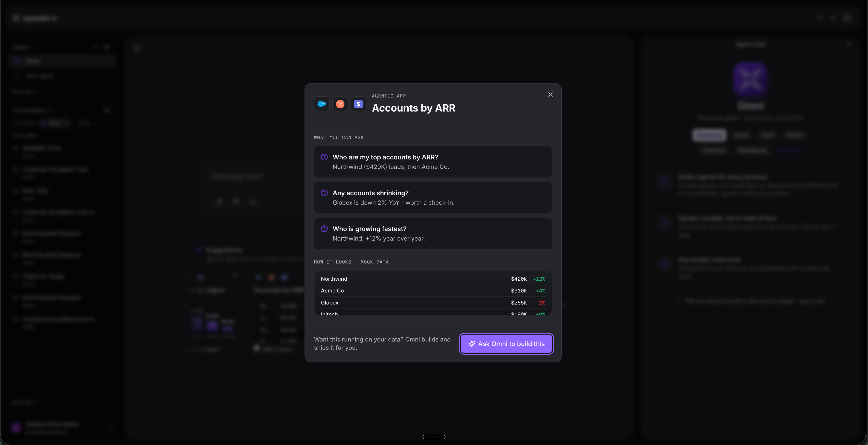Click the bottom home indicator bar

(434, 437)
